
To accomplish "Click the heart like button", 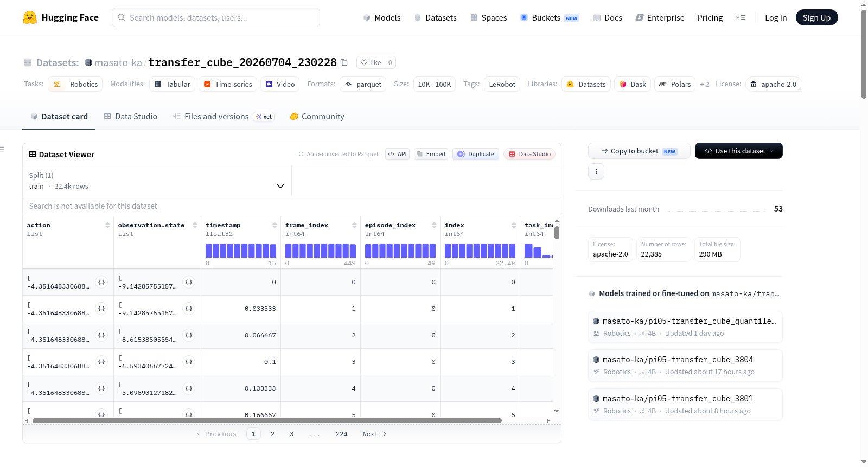I will (371, 62).
